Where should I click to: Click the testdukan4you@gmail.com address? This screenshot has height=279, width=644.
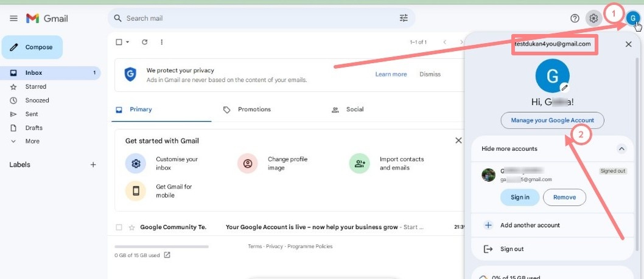[x=553, y=44]
